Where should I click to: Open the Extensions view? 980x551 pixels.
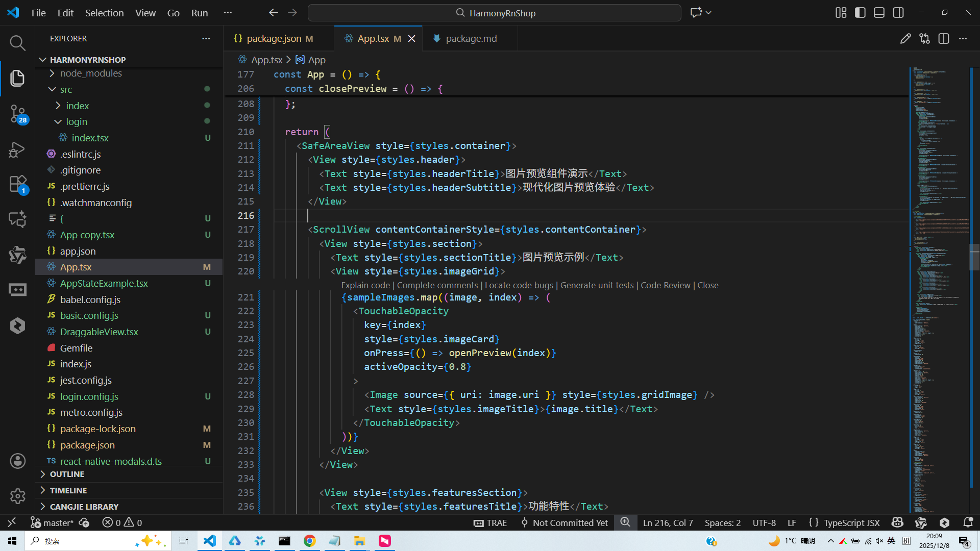click(17, 184)
